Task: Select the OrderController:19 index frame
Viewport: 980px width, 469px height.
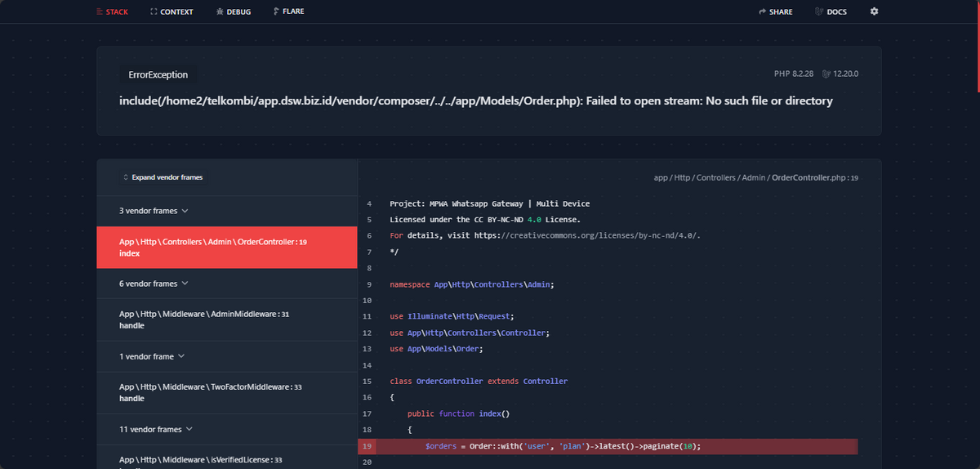Action: [x=227, y=248]
